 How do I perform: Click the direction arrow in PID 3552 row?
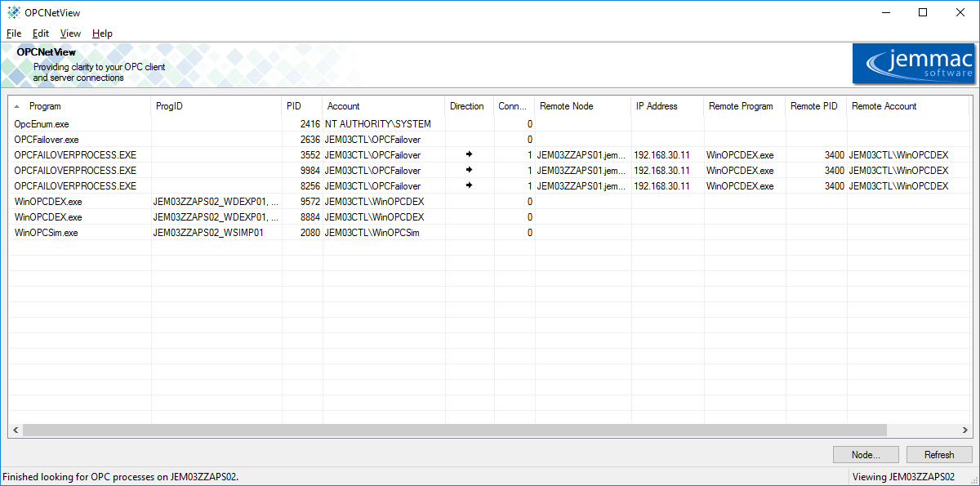click(x=470, y=154)
